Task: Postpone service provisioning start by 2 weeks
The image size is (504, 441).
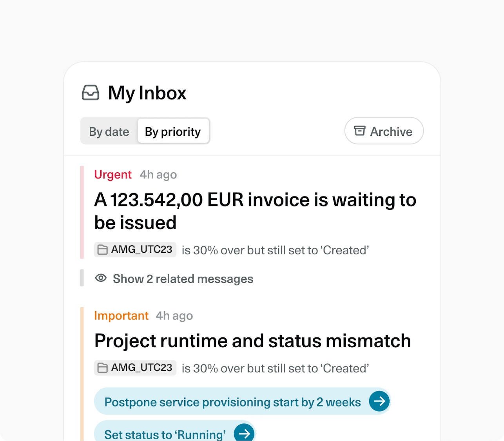Action: click(232, 402)
